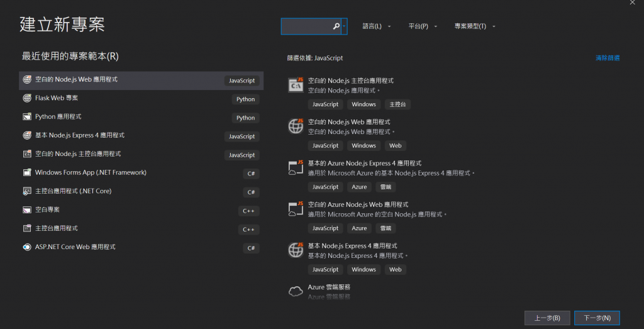Close the new project dialog
The height and width of the screenshot is (329, 644).
632,2
